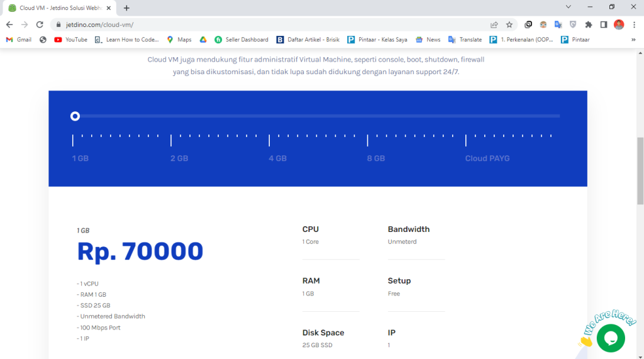Expand the hidden bookmarks chevron
The width and height of the screenshot is (644, 359).
click(x=633, y=40)
